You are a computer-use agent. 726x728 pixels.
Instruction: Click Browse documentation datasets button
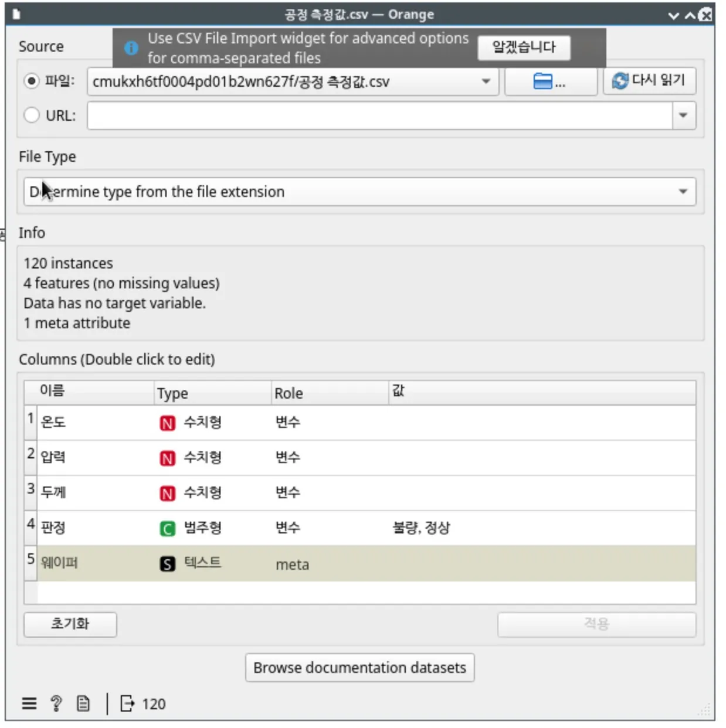[x=359, y=668]
